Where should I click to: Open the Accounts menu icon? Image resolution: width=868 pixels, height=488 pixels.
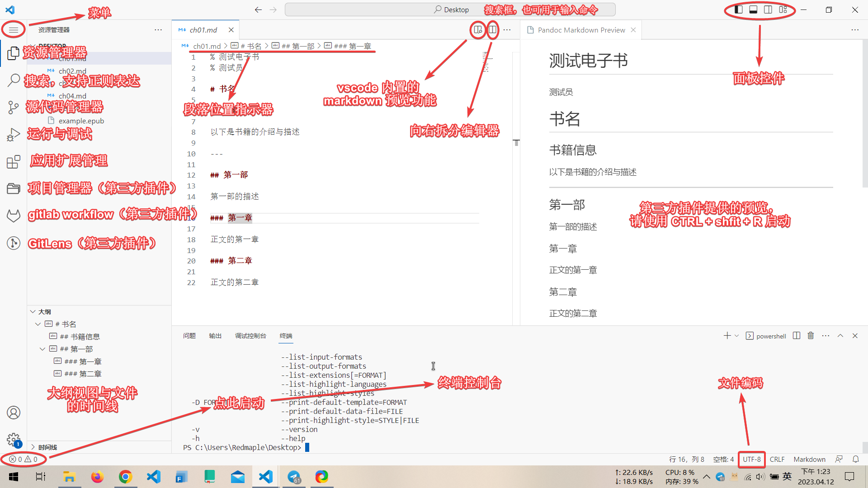click(x=14, y=413)
